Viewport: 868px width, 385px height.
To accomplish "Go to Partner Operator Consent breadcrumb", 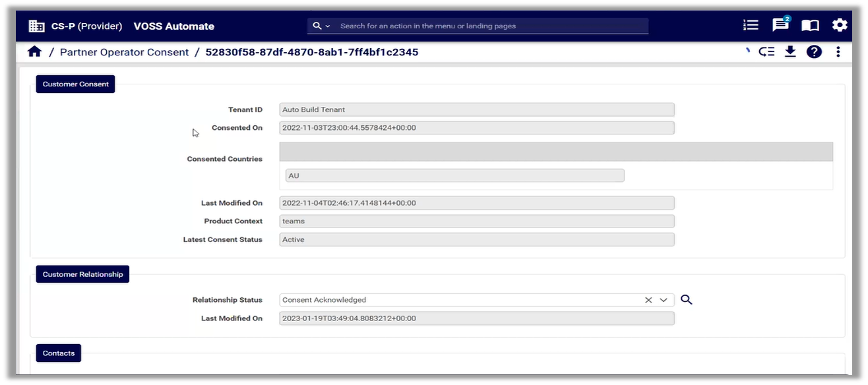I will 124,52.
